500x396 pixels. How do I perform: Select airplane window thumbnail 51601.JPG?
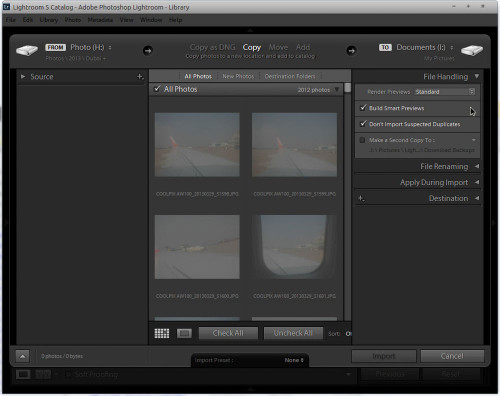coord(294,247)
